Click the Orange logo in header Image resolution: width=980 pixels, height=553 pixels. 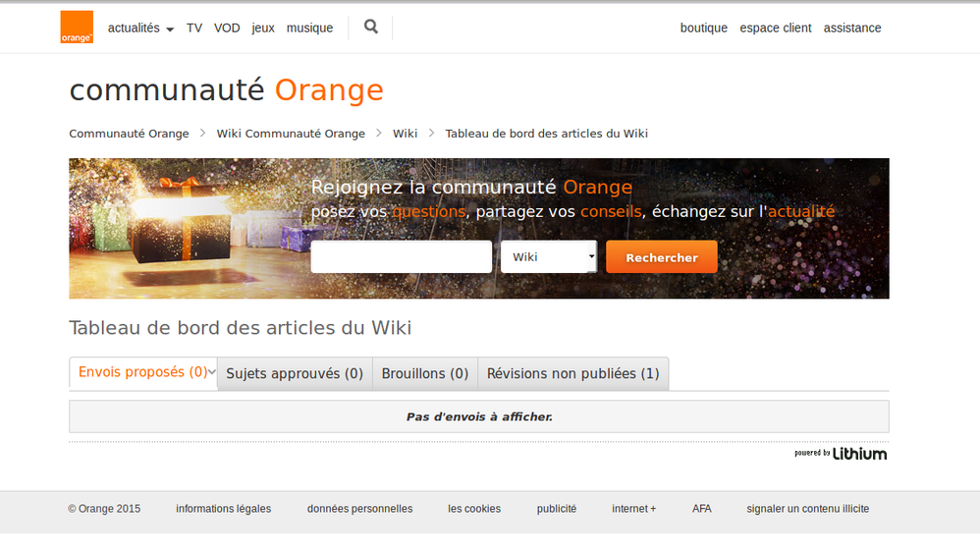click(77, 27)
